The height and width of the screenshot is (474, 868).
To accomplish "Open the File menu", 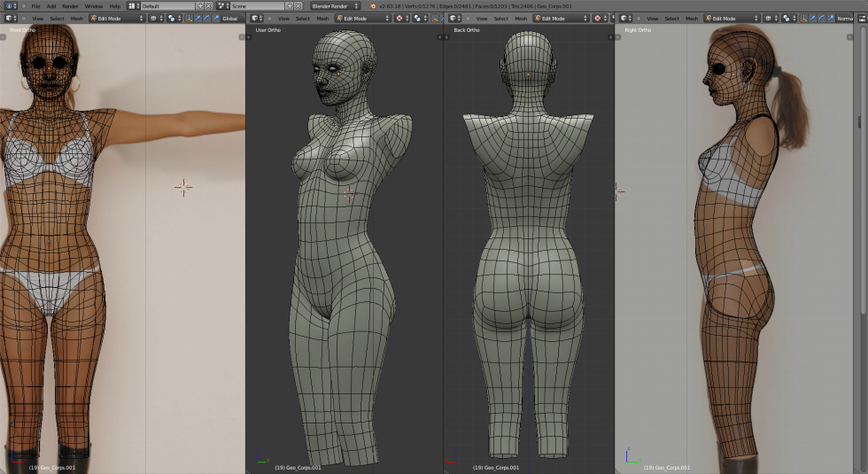I will click(35, 5).
